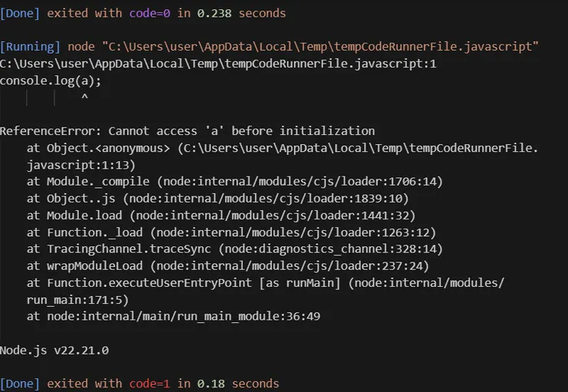
Task: Click the Object.<anonymous> stack frame file path
Action: pyautogui.click(x=358, y=148)
